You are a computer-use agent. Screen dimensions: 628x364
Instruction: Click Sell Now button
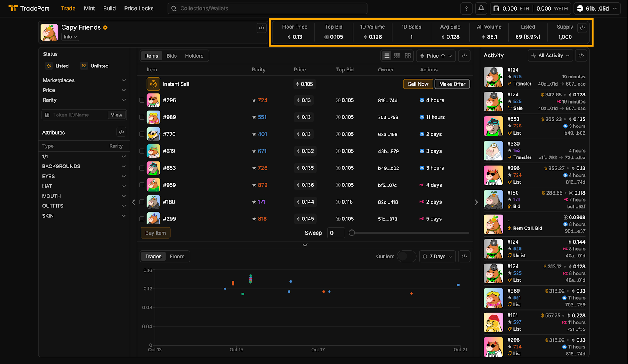(418, 84)
